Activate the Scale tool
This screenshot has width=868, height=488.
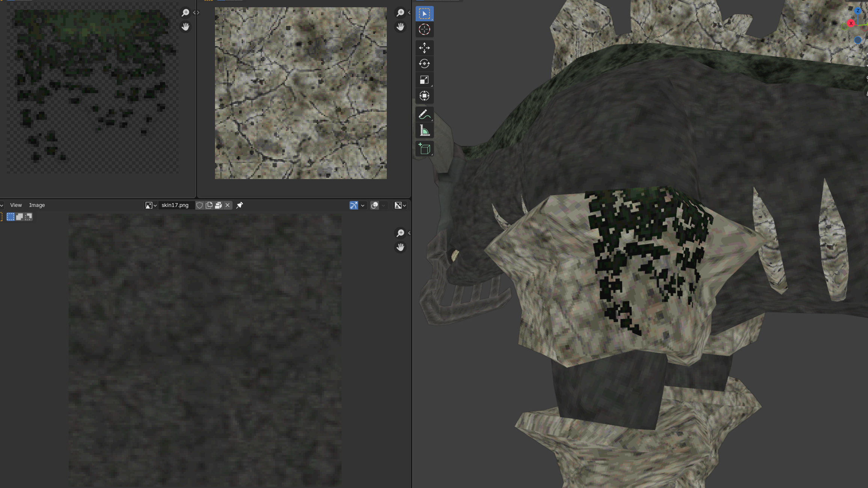424,80
